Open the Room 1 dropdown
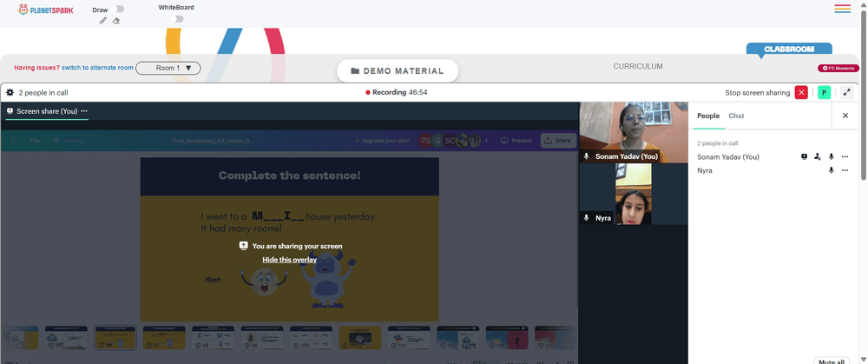Screen dimensions: 868x364 point(168,68)
